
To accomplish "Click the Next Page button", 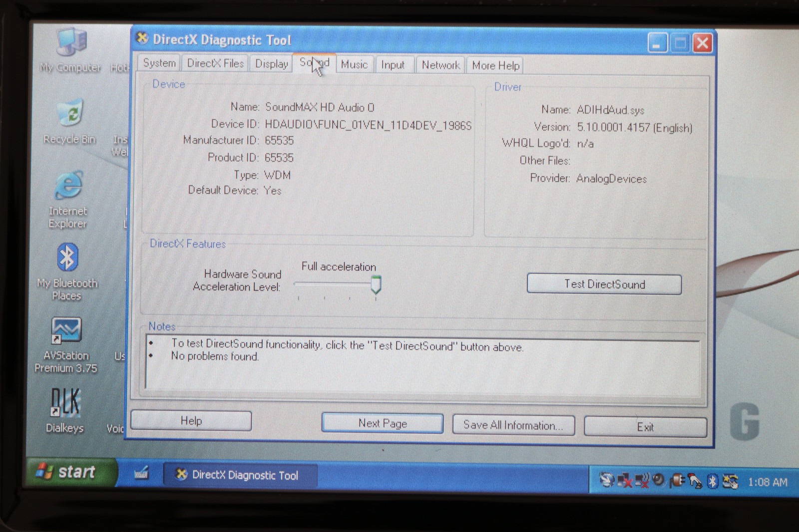I will pos(383,424).
